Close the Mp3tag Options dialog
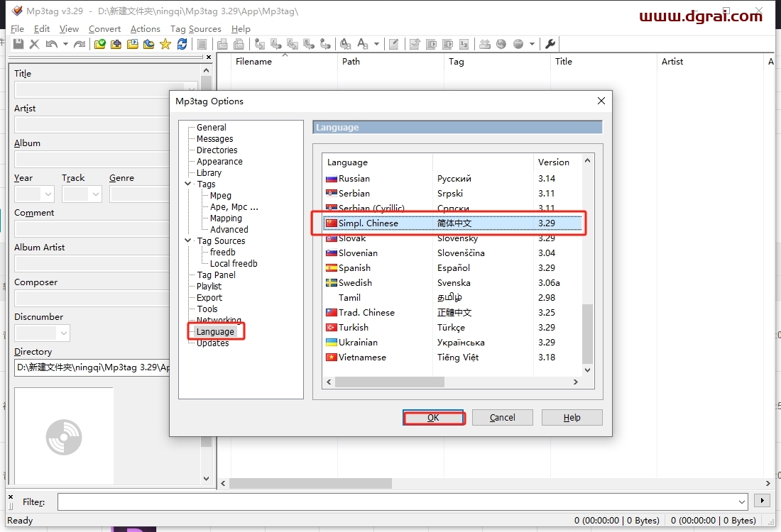 (x=601, y=101)
